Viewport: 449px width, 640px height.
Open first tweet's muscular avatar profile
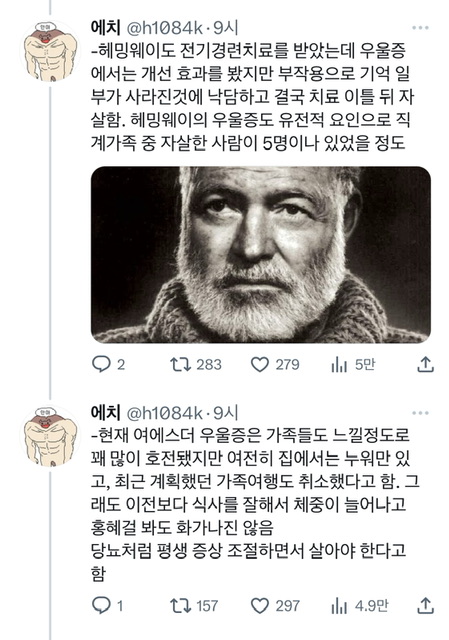[50, 51]
